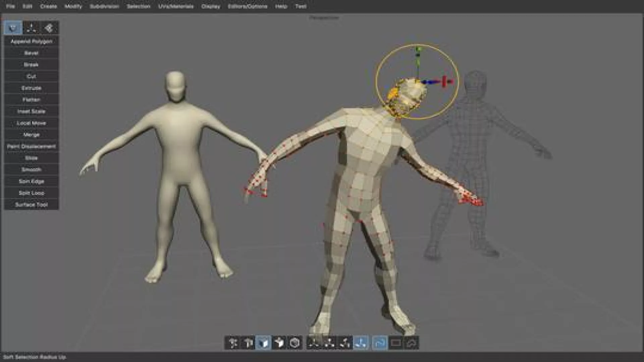The width and height of the screenshot is (644, 362).
Task: Switch to the vertex tools tab icon
Action: tap(31, 28)
